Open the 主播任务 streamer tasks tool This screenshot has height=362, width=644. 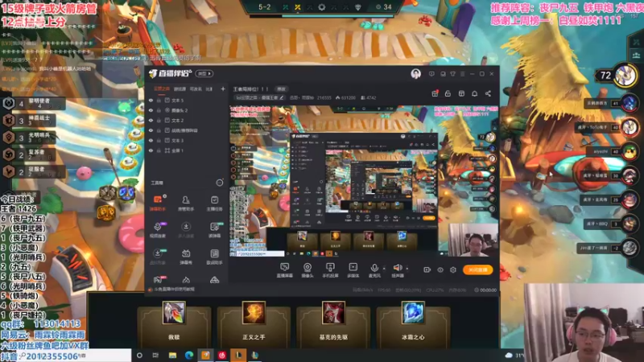click(x=214, y=203)
